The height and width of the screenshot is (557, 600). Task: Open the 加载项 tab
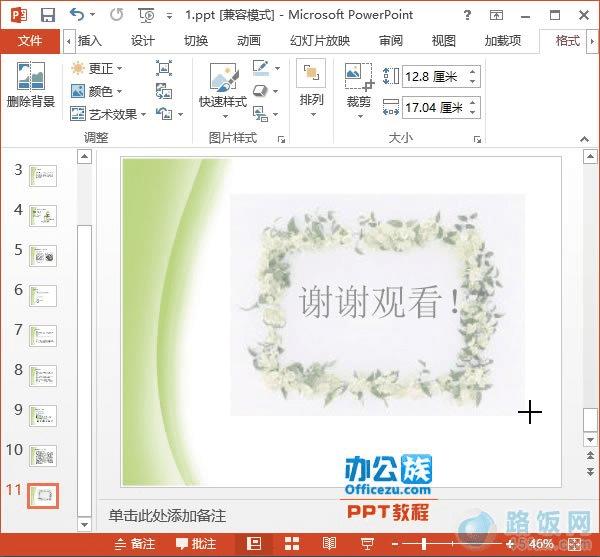point(503,41)
